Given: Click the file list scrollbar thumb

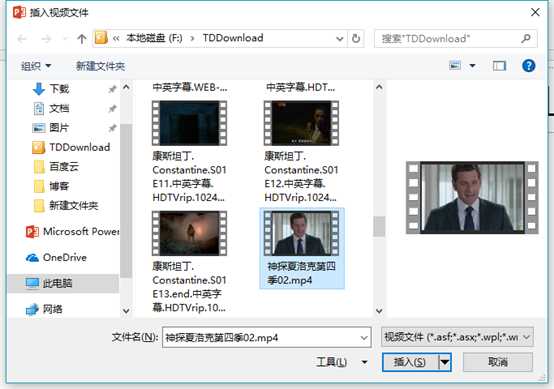Looking at the screenshot, I should [x=379, y=226].
